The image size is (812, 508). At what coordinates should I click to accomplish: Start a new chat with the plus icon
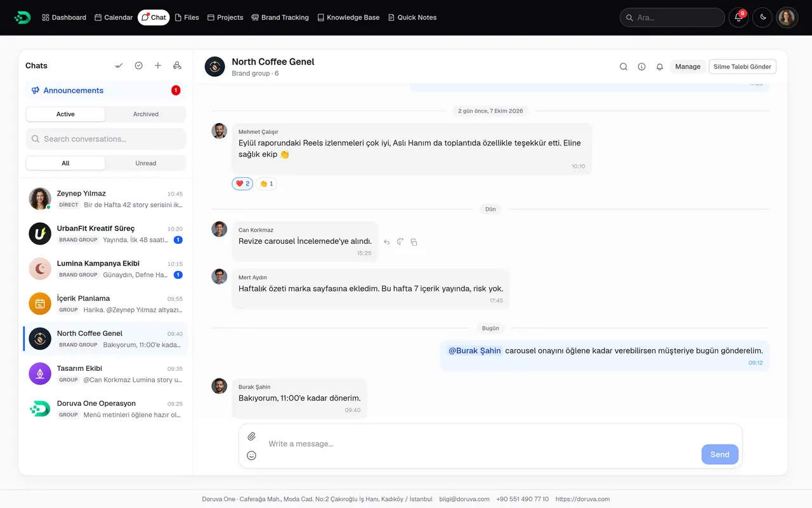click(158, 65)
